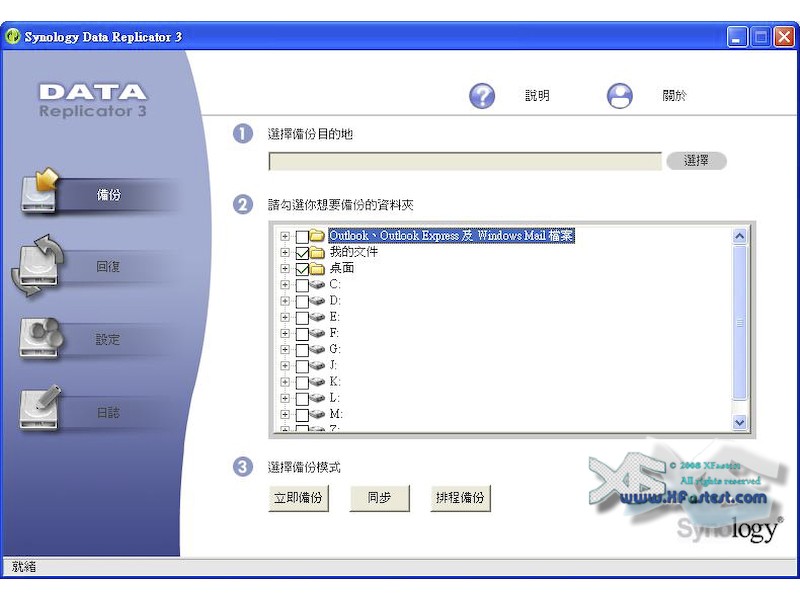
Task: Open the 備份 backup drive icon in sidebar
Action: pyautogui.click(x=40, y=190)
